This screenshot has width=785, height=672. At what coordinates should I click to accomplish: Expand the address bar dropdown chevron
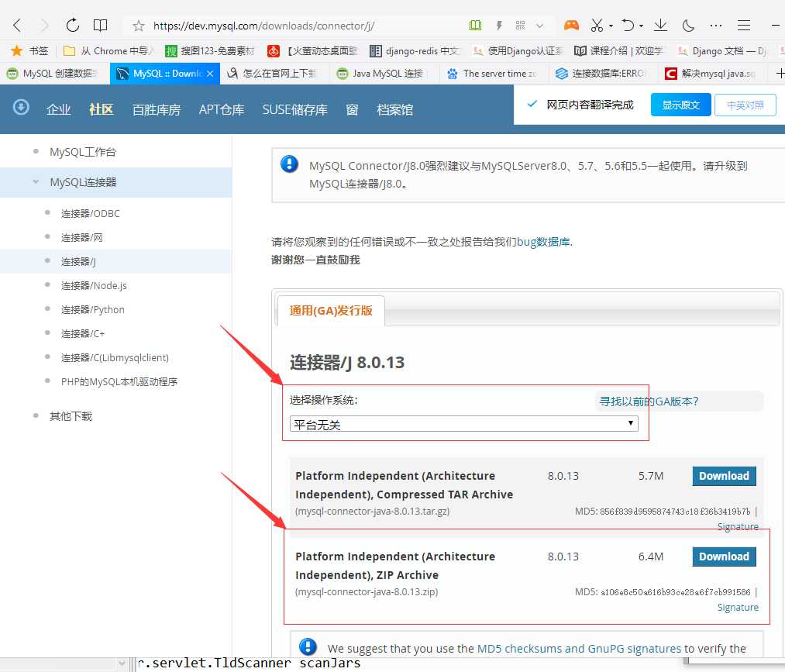pyautogui.click(x=539, y=26)
